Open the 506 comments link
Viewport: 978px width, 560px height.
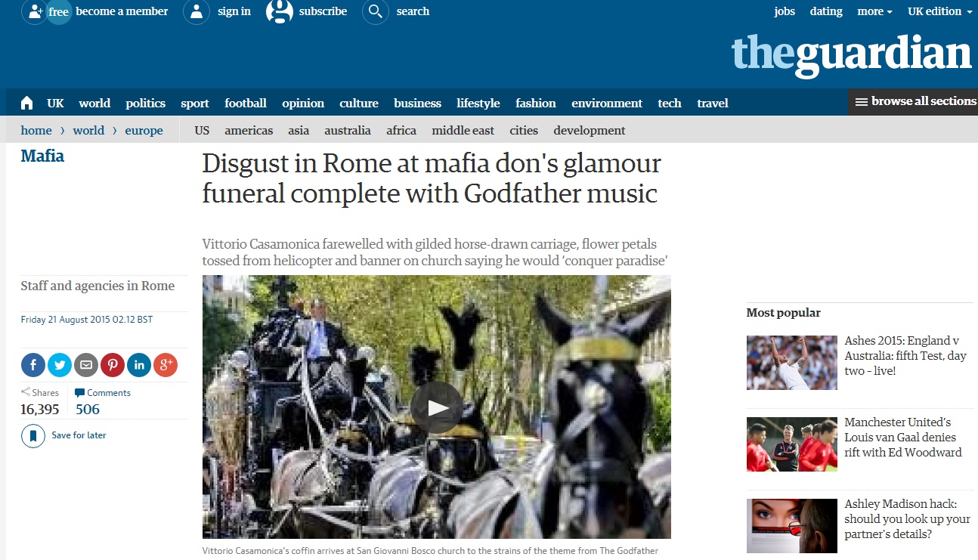point(88,410)
